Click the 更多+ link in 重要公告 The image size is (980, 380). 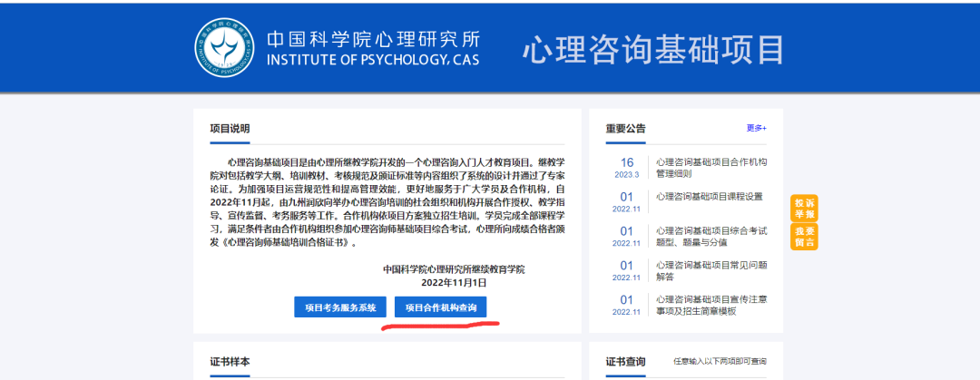(756, 128)
